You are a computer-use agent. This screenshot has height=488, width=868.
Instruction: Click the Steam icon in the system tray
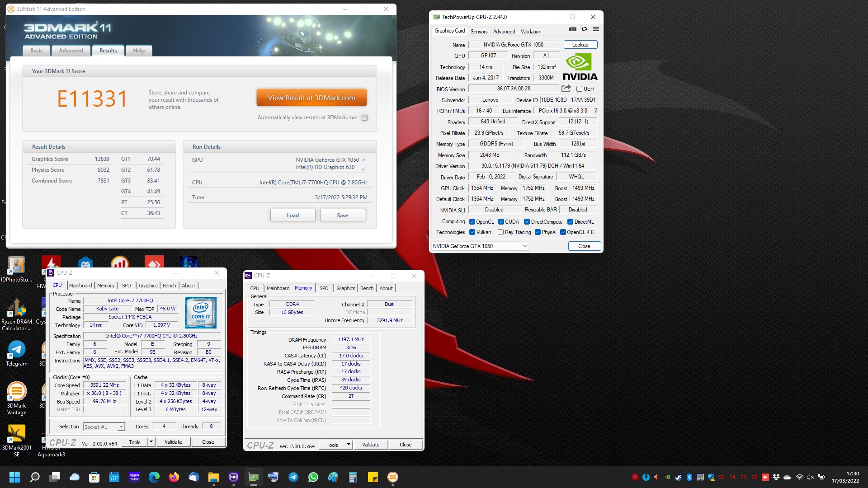coord(678,477)
